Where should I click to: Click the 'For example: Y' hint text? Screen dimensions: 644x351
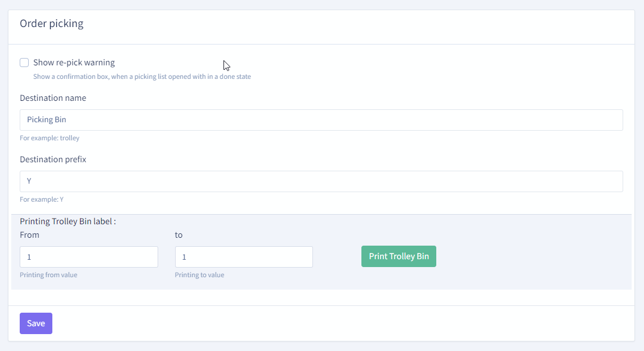[42, 199]
